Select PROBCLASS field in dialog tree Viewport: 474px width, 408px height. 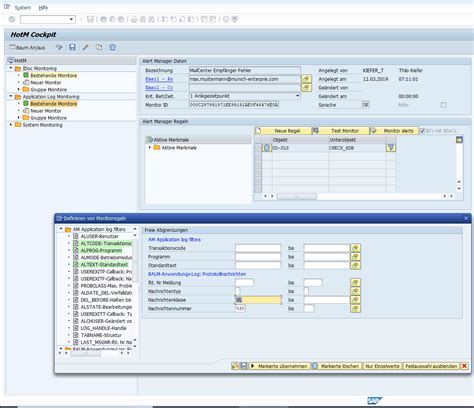click(106, 286)
